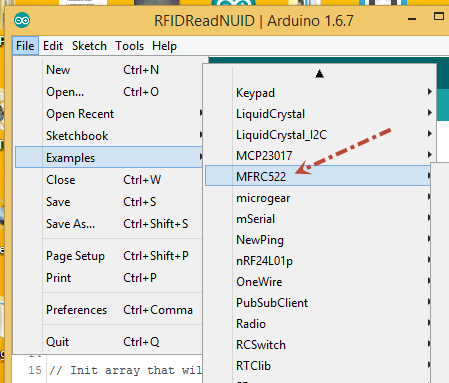This screenshot has width=449, height=383.
Task: Choose Print from the File menu
Action: click(x=109, y=278)
